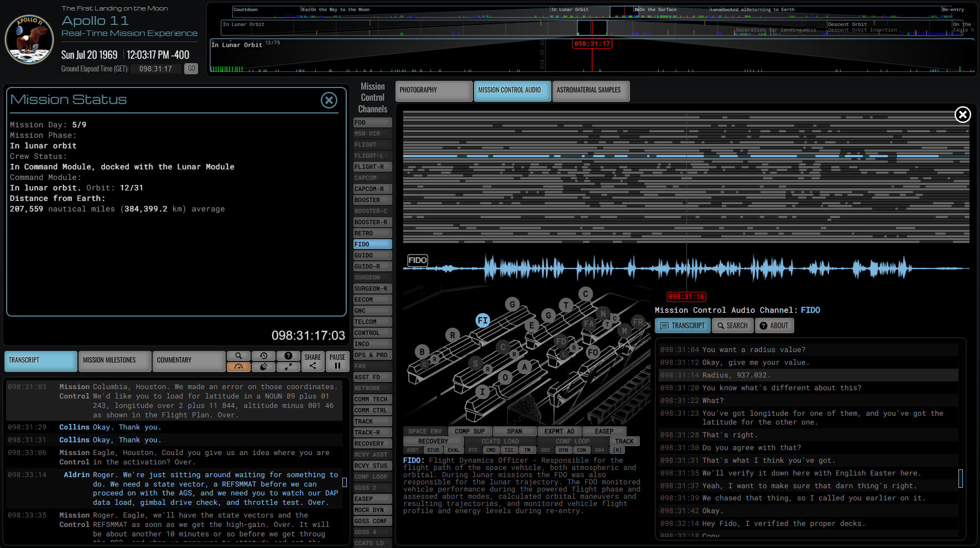Select the active FIDO channel button

pyautogui.click(x=373, y=244)
